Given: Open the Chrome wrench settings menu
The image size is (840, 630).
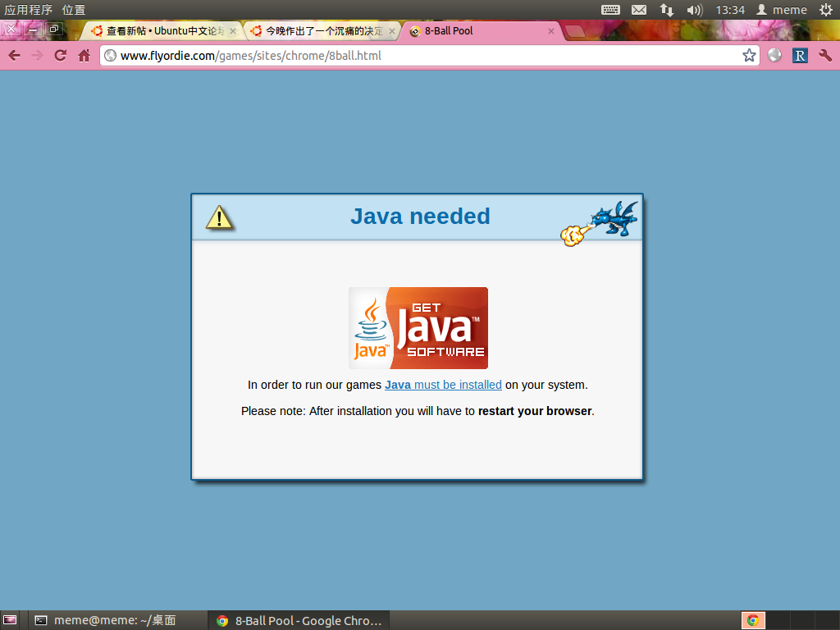Looking at the screenshot, I should [825, 55].
